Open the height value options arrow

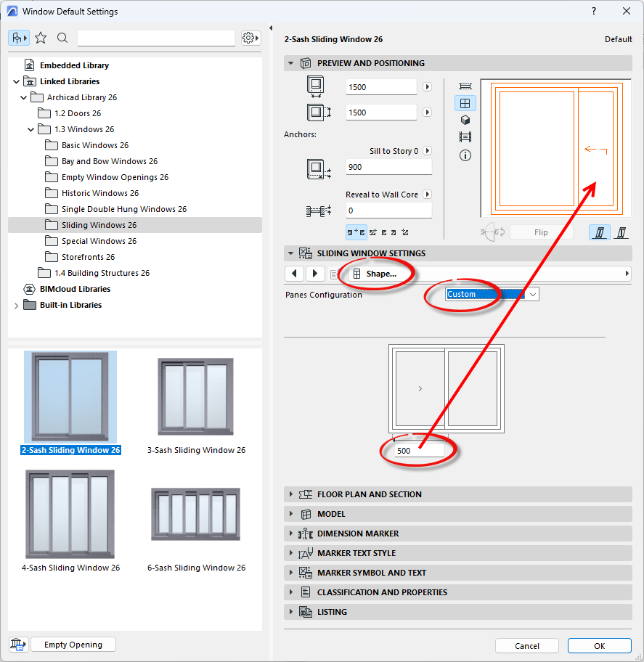pyautogui.click(x=428, y=113)
